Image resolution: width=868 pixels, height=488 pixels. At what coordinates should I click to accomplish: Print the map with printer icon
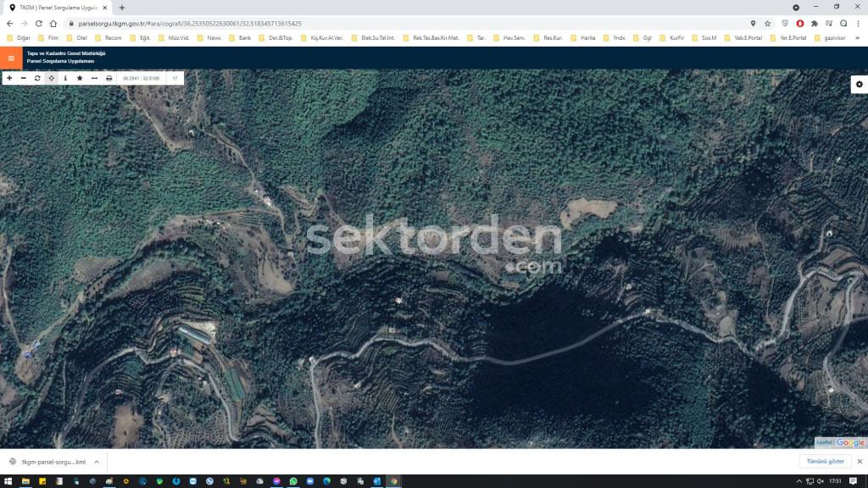pos(109,78)
